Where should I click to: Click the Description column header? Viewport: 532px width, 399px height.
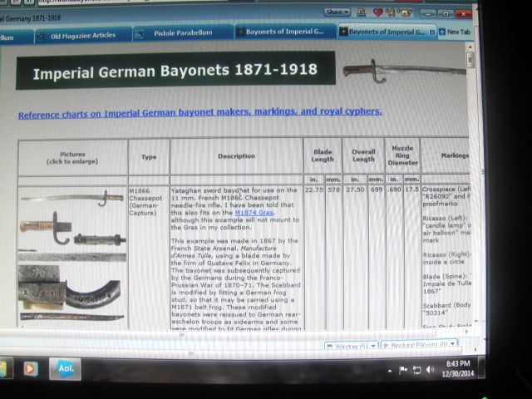(x=236, y=156)
